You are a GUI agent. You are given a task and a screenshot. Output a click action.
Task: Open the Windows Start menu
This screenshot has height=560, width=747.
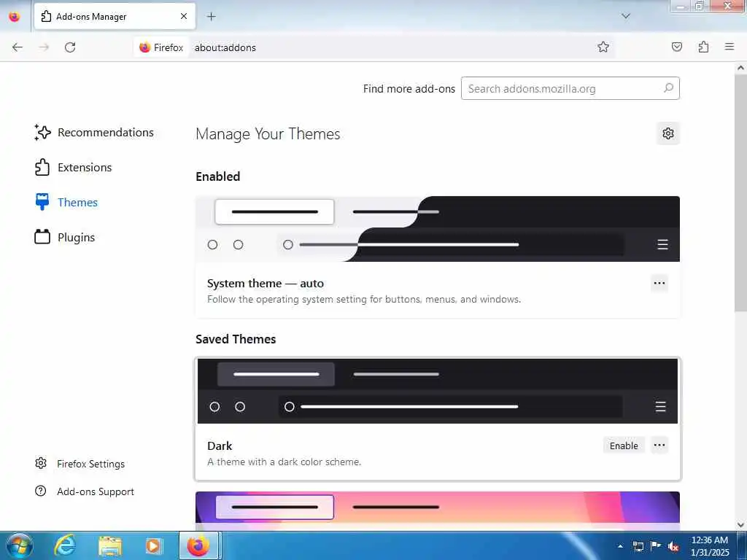coord(20,545)
